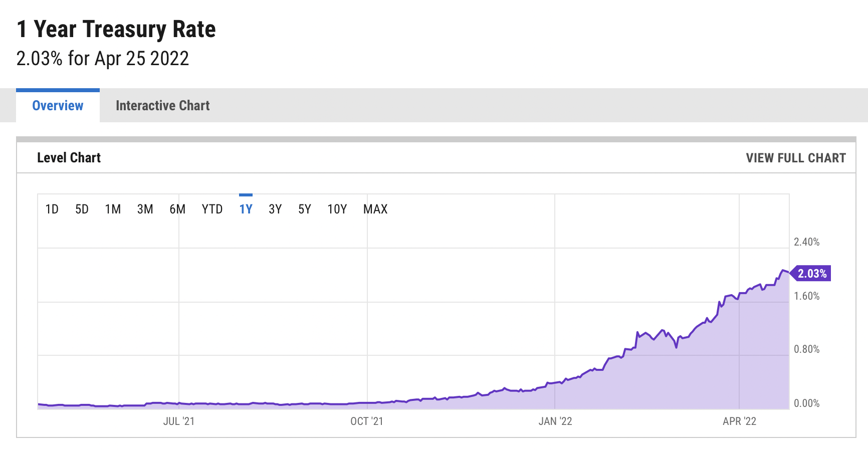Set chart range to YTD
Image resolution: width=868 pixels, height=450 pixels.
[x=212, y=209]
